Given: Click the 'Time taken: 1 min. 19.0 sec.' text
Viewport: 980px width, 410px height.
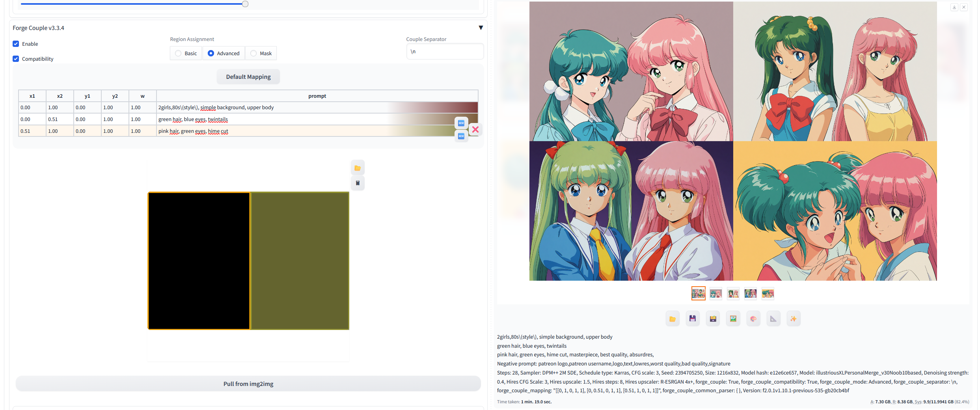Looking at the screenshot, I should 524,402.
